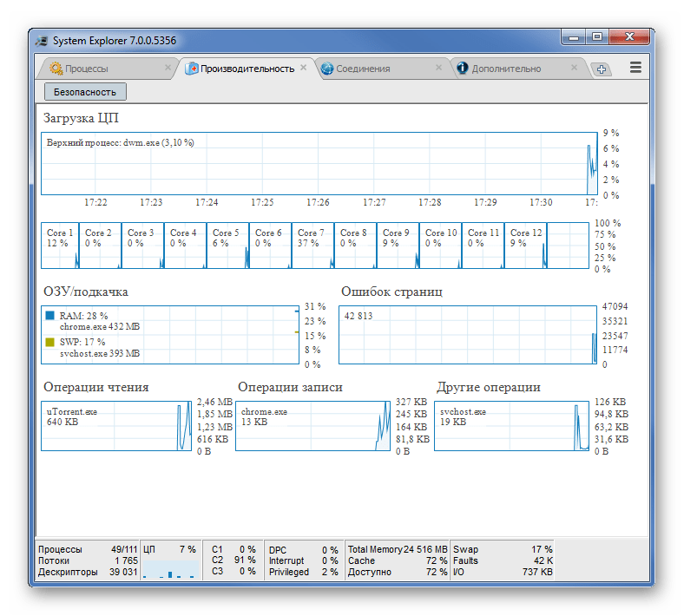Image resolution: width=684 pixels, height=616 pixels.
Task: Select the Core 11 graph
Action: [483, 246]
